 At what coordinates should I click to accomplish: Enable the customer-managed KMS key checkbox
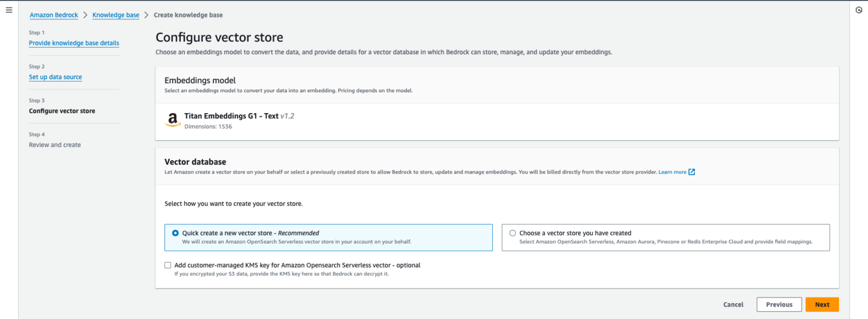168,265
